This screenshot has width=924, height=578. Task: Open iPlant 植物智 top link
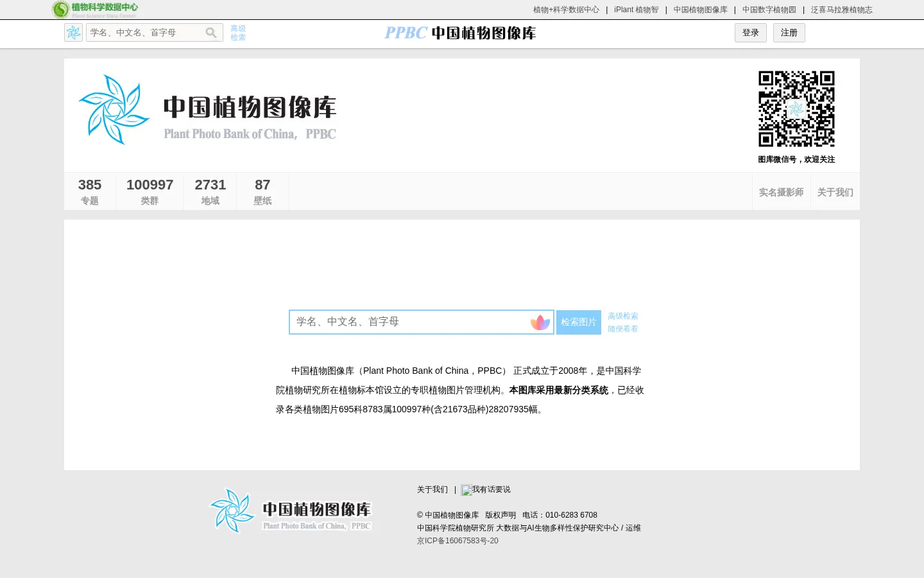pos(637,10)
